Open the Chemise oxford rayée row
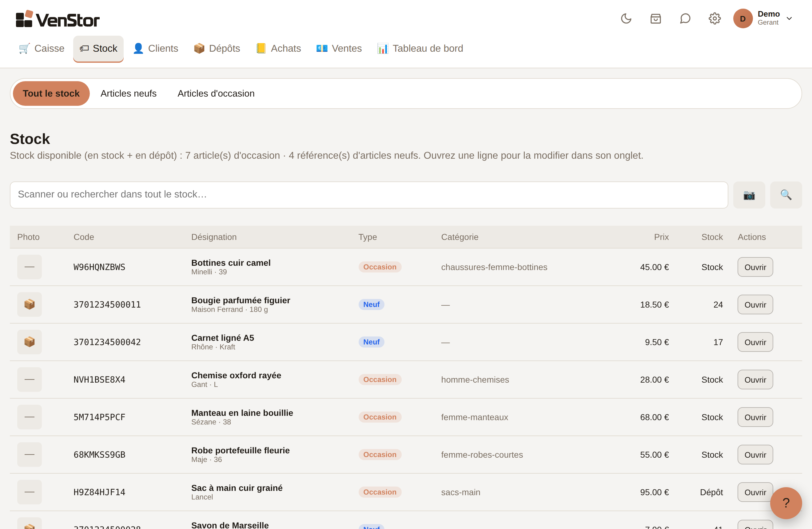Viewport: 812px width, 529px height. [x=755, y=380]
